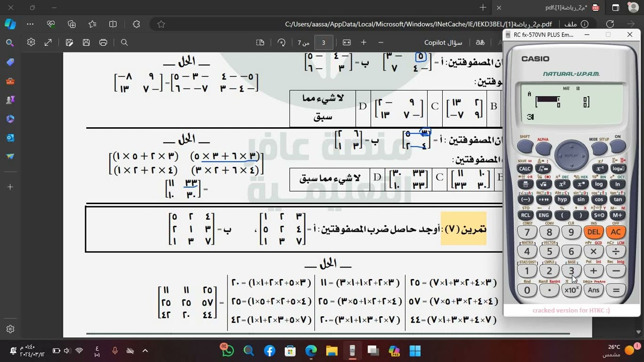644x362 pixels.
Task: Open Collections in the Edge toolbar
Action: click(71, 24)
